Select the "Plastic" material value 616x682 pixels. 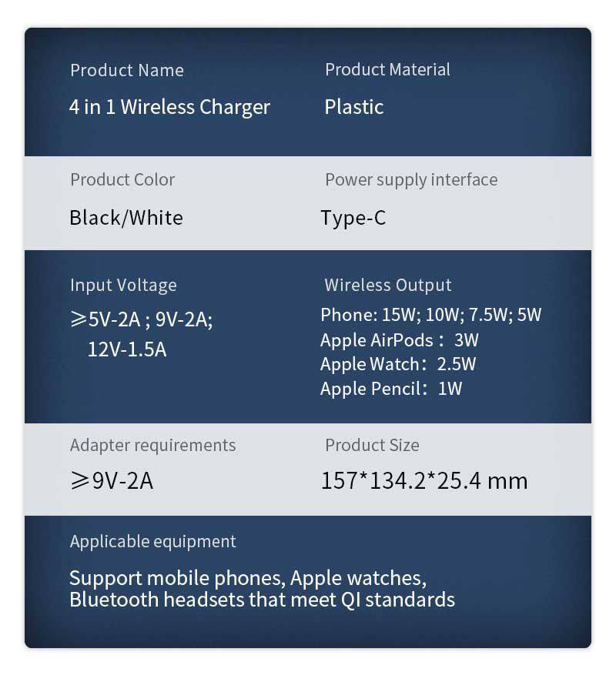pyautogui.click(x=354, y=106)
